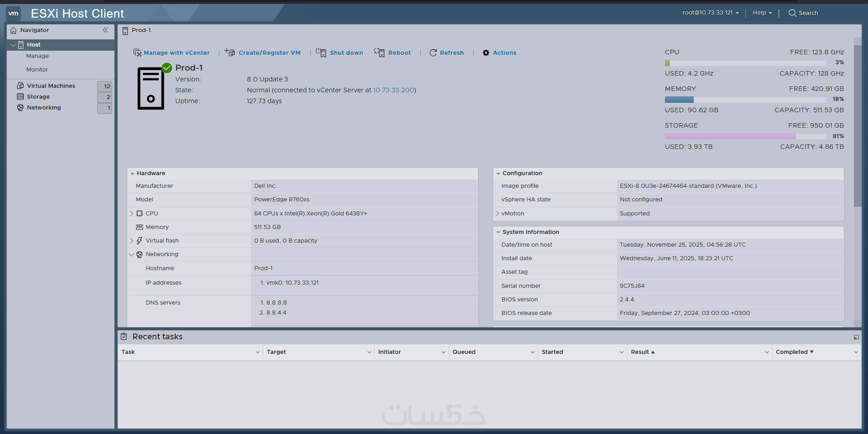Click the Networking globe icon in Hardware panel
Viewport: 868px width, 434px height.
tap(139, 254)
